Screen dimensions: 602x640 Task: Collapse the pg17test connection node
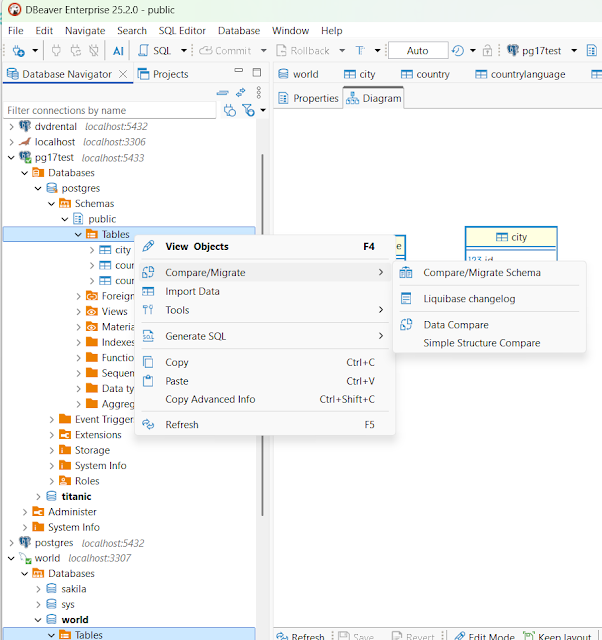(x=11, y=158)
